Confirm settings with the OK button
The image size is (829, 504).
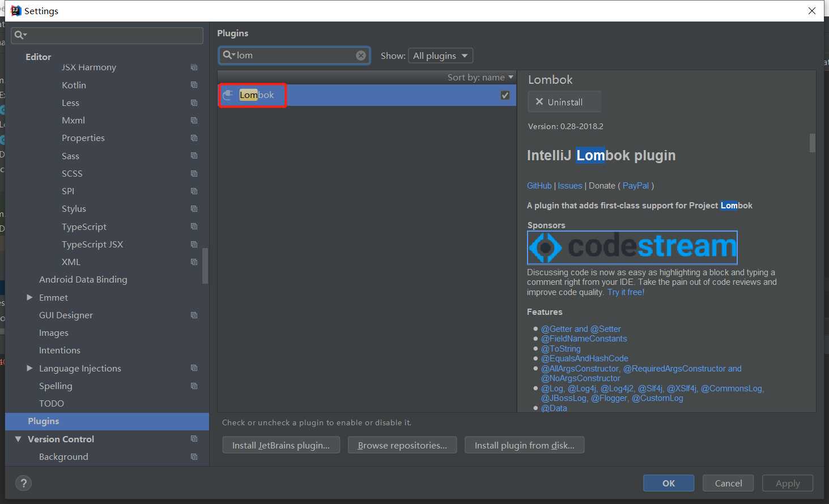(x=669, y=483)
